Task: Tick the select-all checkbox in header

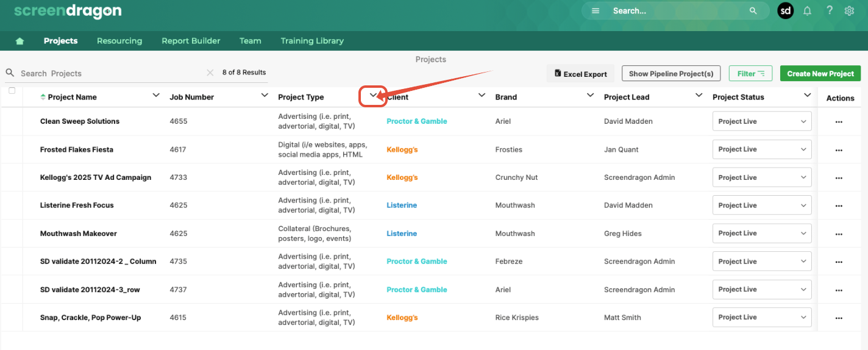Action: click(x=12, y=91)
